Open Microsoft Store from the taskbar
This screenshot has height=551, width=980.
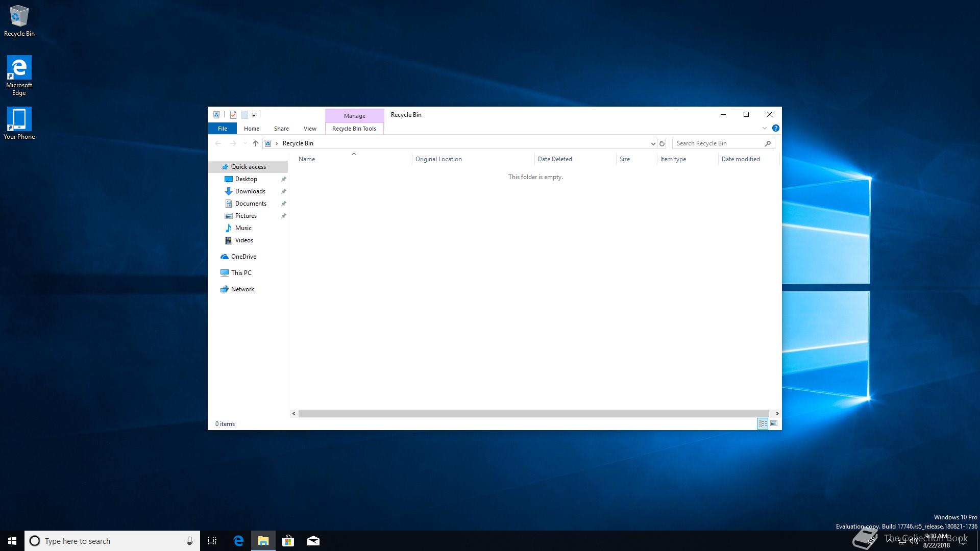pos(288,541)
